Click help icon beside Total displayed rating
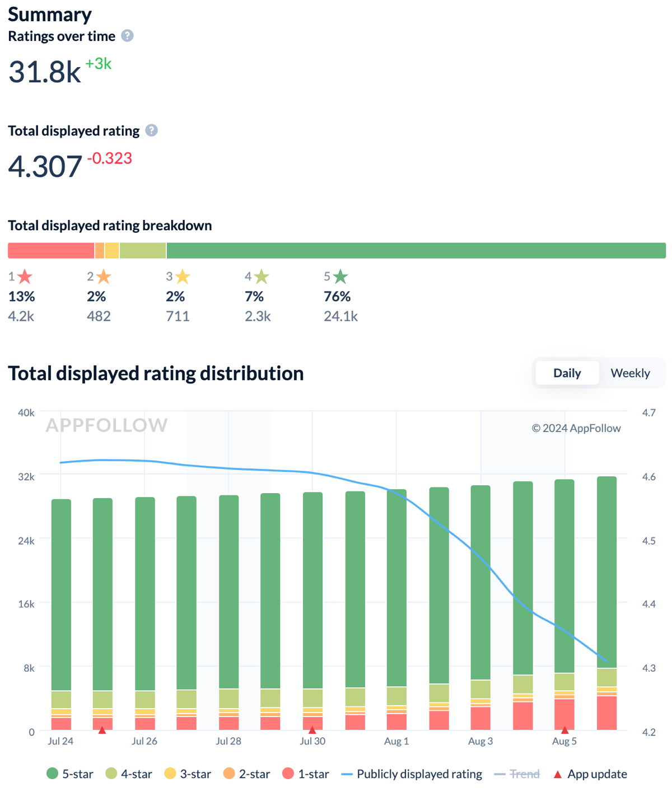Viewport: 672px width, 792px height. [x=151, y=130]
